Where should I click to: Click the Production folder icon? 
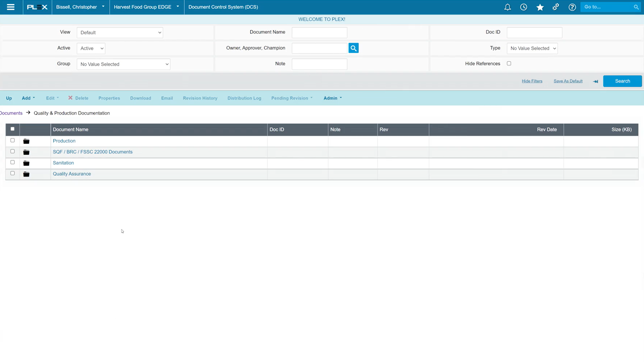tap(26, 141)
